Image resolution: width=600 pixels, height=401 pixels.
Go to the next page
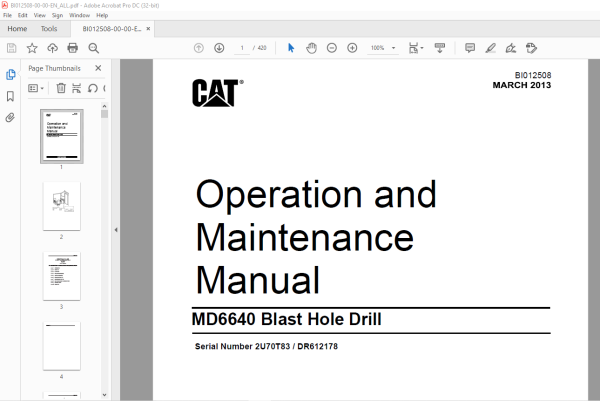(219, 48)
